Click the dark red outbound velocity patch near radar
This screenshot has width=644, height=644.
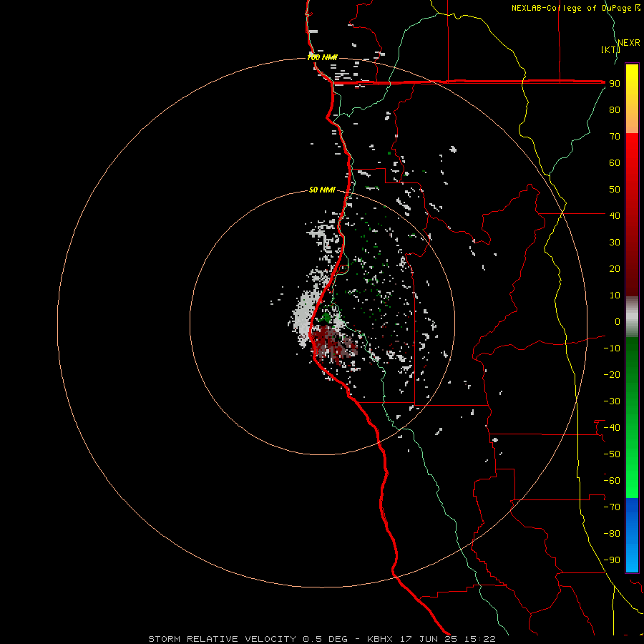[x=332, y=343]
